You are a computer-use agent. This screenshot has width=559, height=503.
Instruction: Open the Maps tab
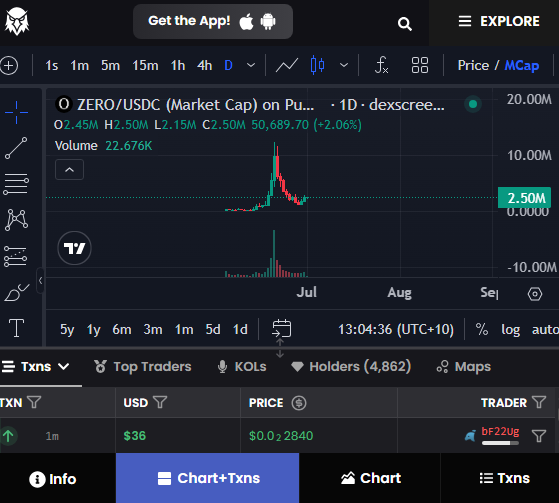463,366
